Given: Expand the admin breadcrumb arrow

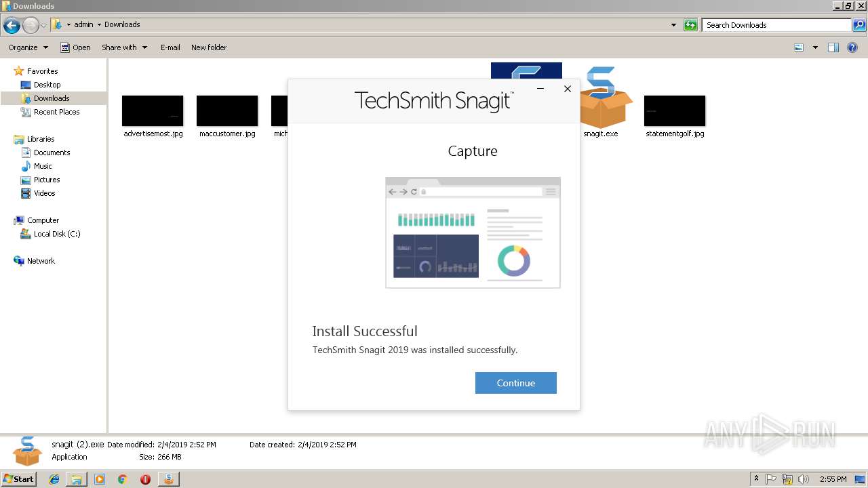Looking at the screenshot, I should pos(99,24).
